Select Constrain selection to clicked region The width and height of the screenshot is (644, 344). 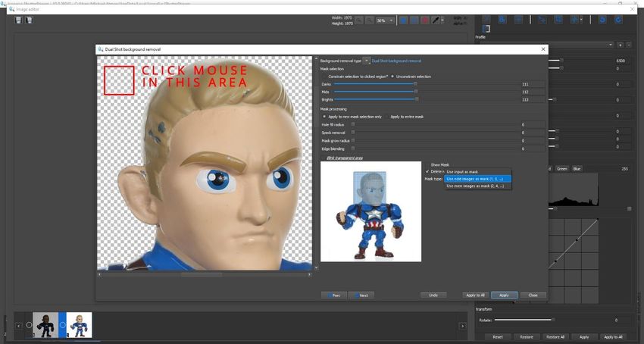click(x=355, y=77)
